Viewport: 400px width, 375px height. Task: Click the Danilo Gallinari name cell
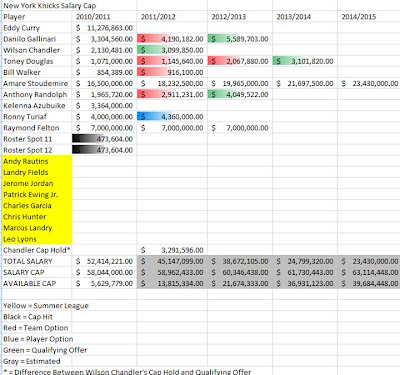click(x=37, y=39)
